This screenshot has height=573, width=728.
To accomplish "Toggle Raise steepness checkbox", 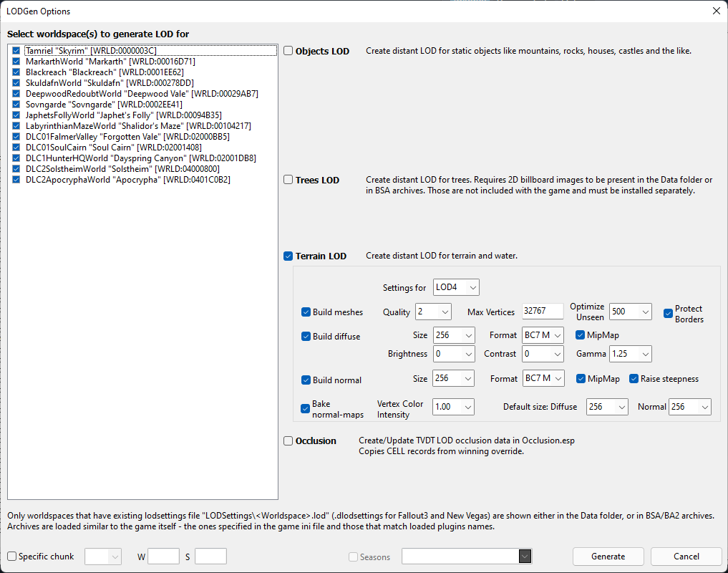I will click(634, 378).
